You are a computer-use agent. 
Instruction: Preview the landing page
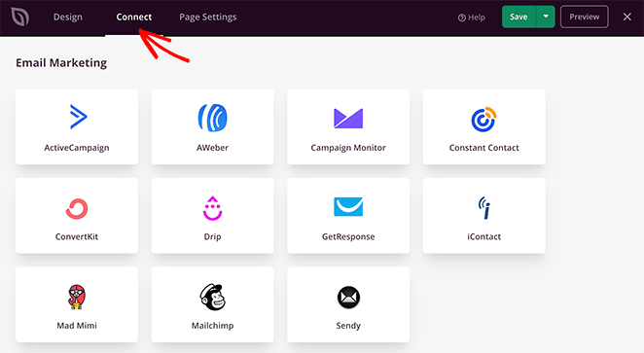[x=584, y=17]
